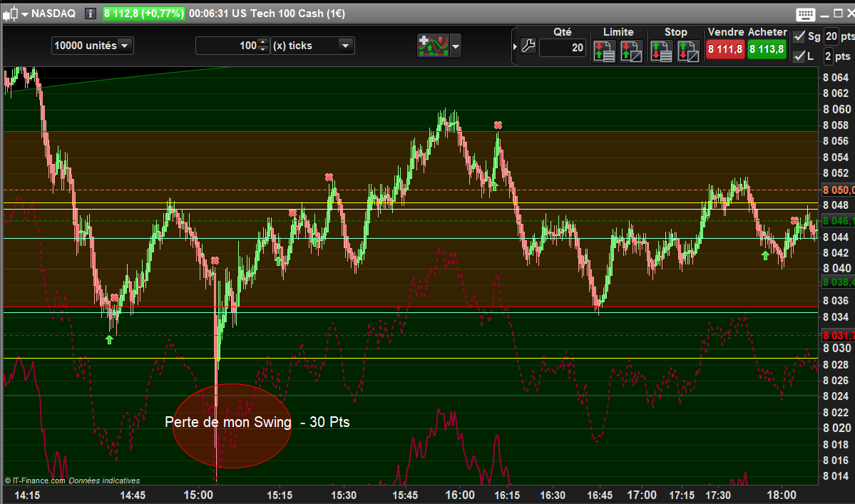
Task: Increase the 100 ticks value with up stepper
Action: click(263, 42)
